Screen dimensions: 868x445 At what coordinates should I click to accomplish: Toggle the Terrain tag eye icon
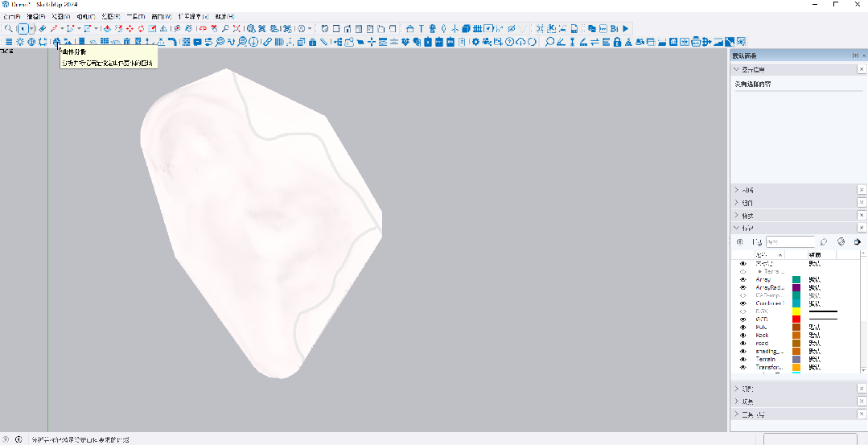(x=743, y=359)
